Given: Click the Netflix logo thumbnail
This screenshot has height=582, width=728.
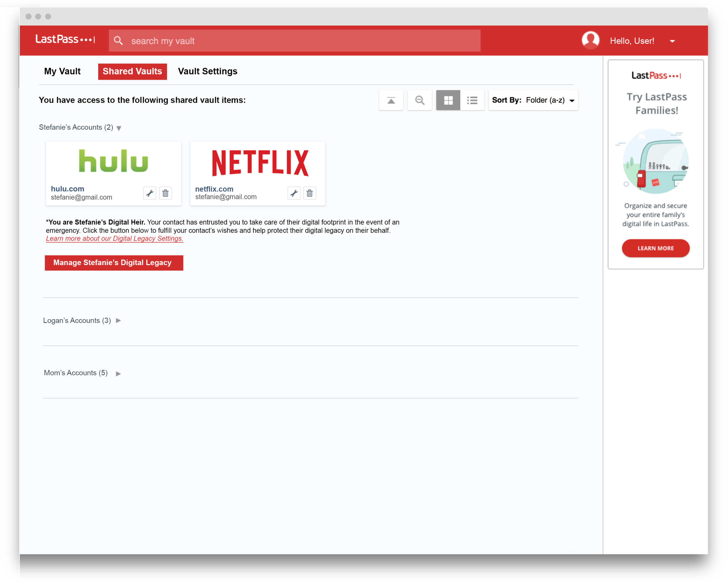Looking at the screenshot, I should click(260, 163).
